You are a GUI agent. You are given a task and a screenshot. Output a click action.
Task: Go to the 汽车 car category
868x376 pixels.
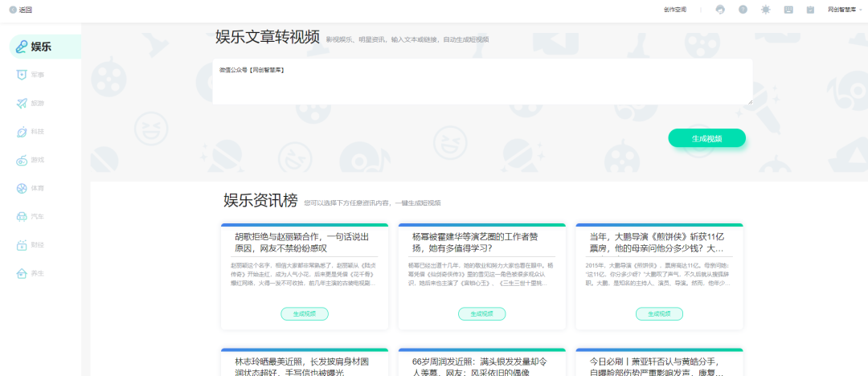(32, 217)
